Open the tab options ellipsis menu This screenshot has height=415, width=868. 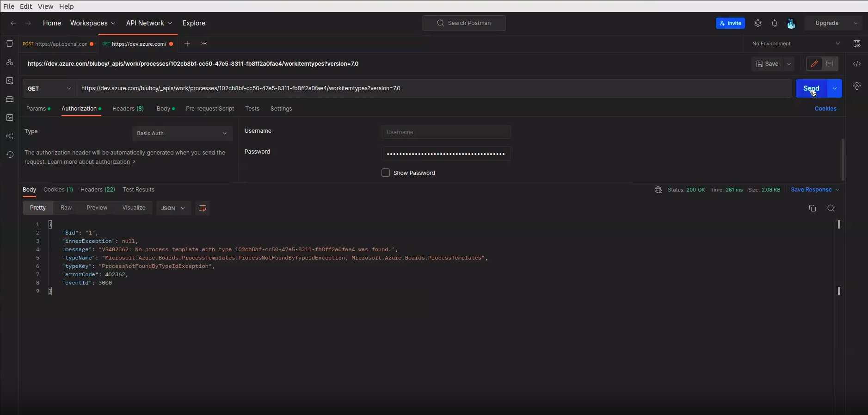tap(204, 43)
